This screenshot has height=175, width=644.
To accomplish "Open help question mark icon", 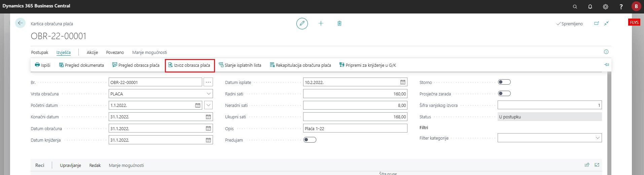I will (x=621, y=6).
